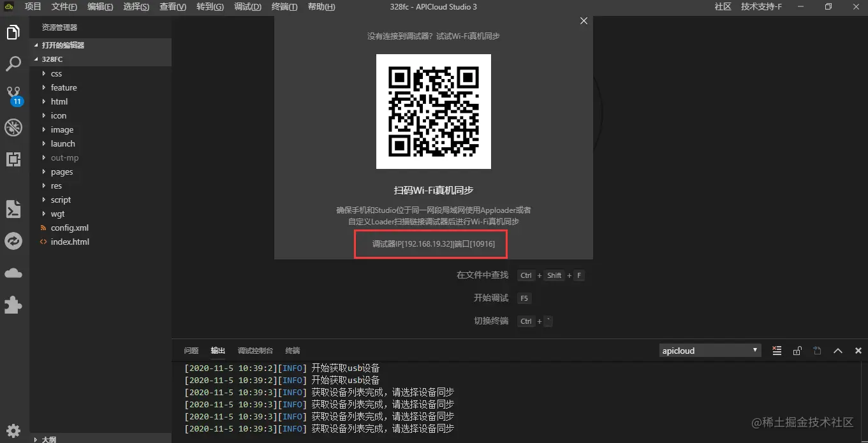
Task: Click the 资源管理器 panel title
Action: (59, 27)
